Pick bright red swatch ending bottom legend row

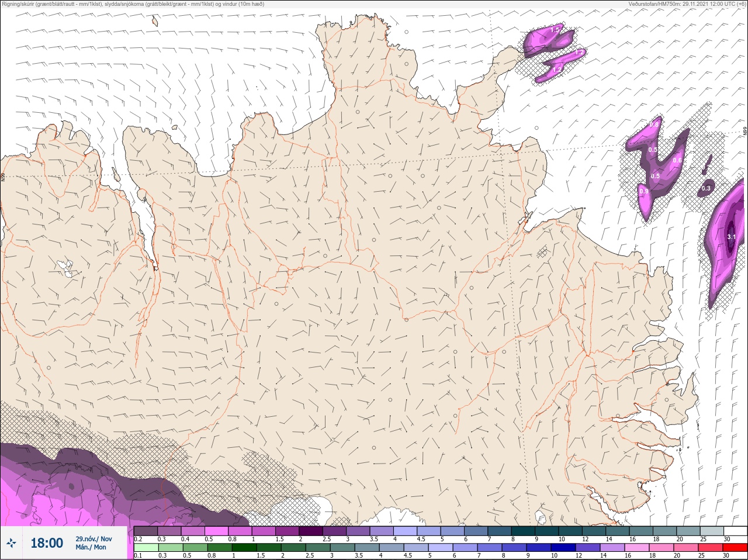pos(736,548)
